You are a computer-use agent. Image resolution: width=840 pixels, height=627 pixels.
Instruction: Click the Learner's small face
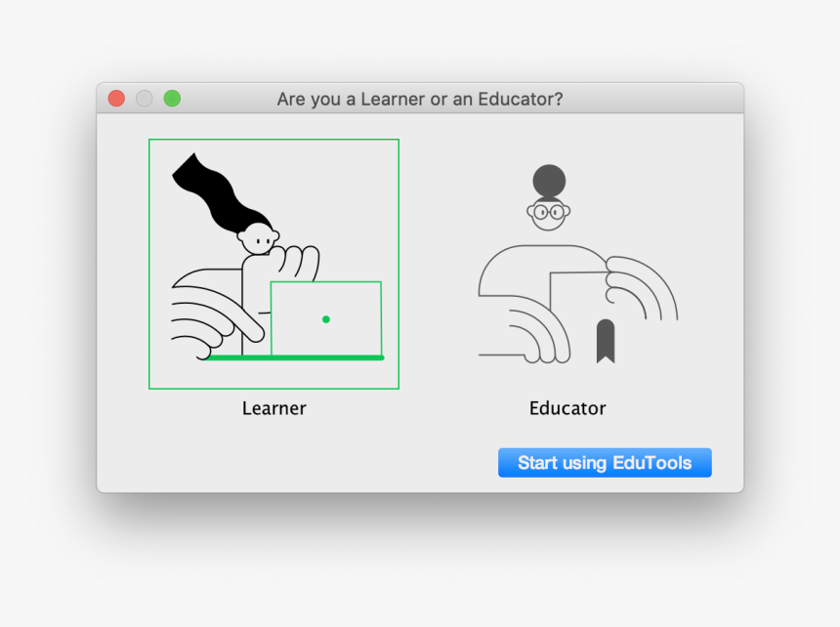[x=259, y=239]
